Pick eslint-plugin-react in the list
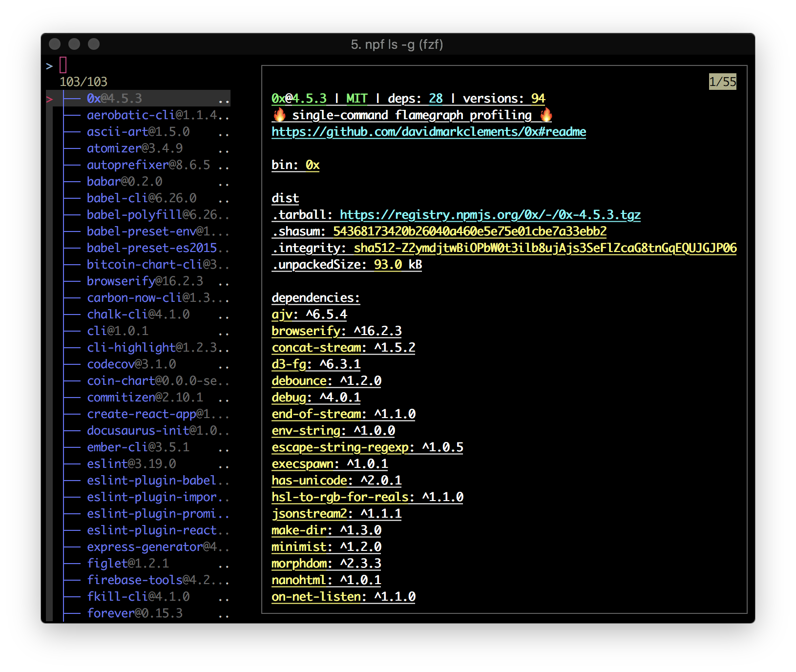 138,530
